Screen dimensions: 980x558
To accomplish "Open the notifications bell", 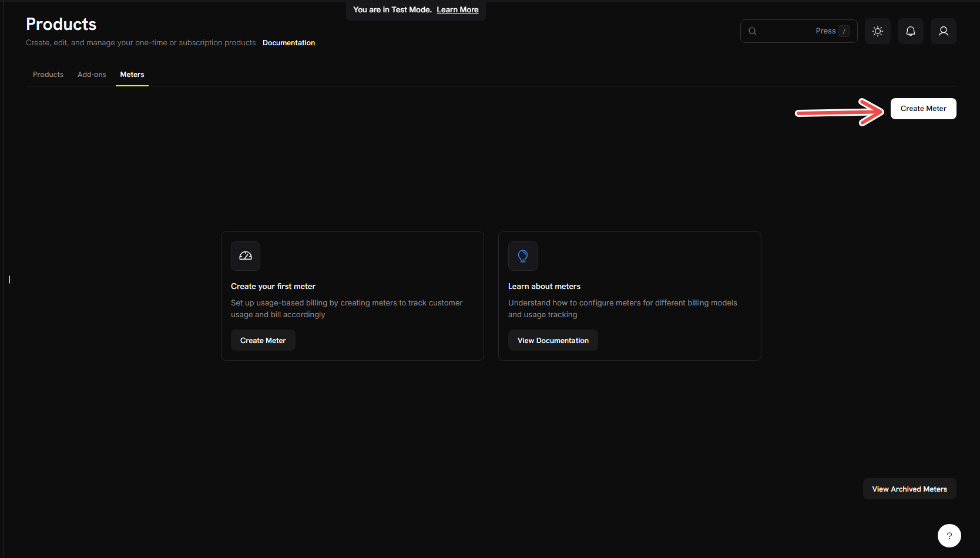I will [x=911, y=31].
